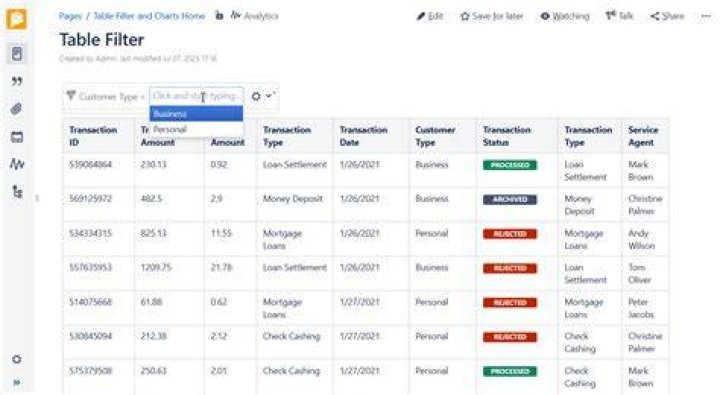Toggle the Watching button
The height and width of the screenshot is (395, 720).
coord(565,17)
